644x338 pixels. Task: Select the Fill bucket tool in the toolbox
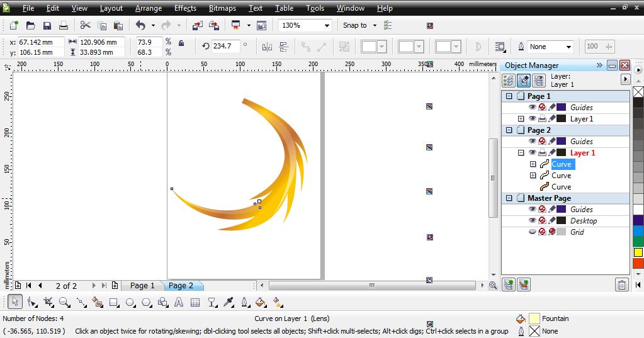pos(261,303)
